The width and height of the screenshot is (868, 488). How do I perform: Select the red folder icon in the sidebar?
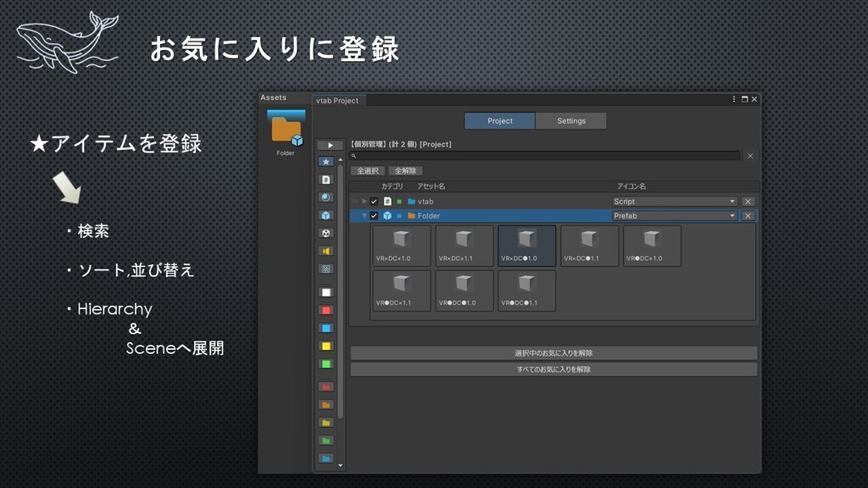[326, 386]
